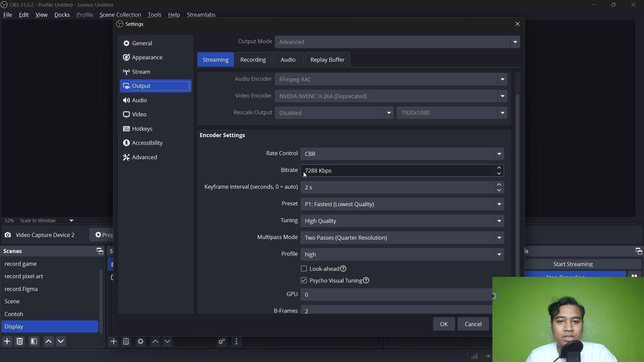Open audio mixer three-dot menu
Image resolution: width=644 pixels, height=362 pixels.
click(237, 342)
